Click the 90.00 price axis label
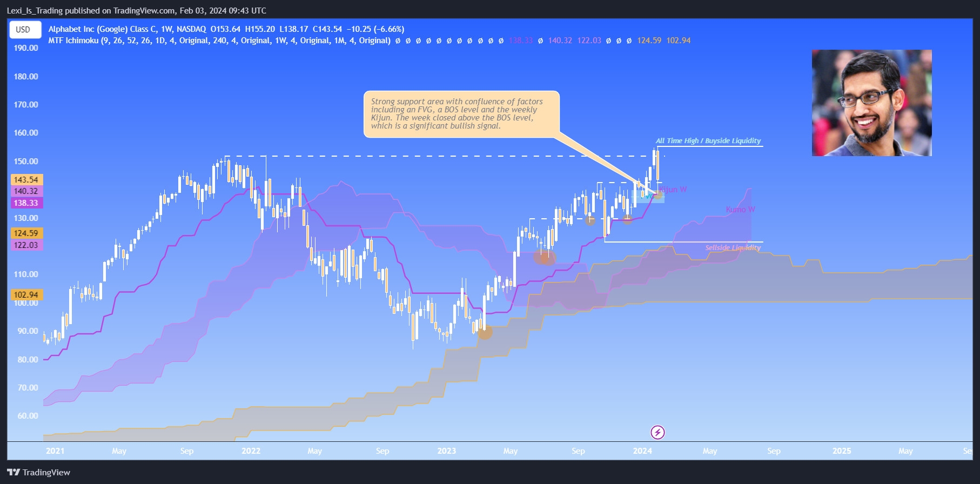The image size is (980, 484). click(28, 331)
